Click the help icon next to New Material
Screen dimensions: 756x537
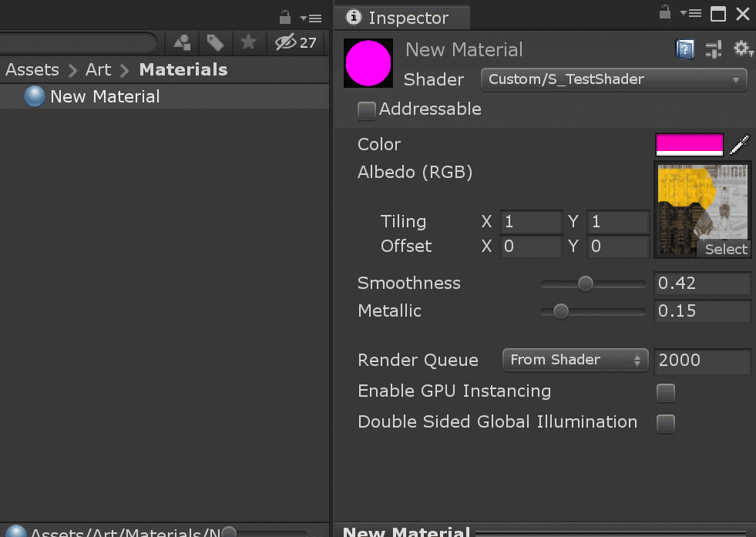click(685, 49)
